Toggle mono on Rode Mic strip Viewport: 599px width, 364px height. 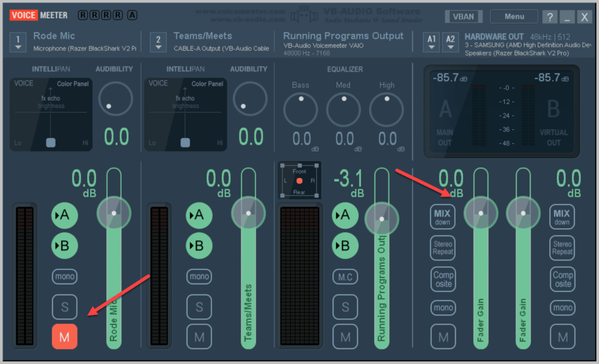pos(64,276)
